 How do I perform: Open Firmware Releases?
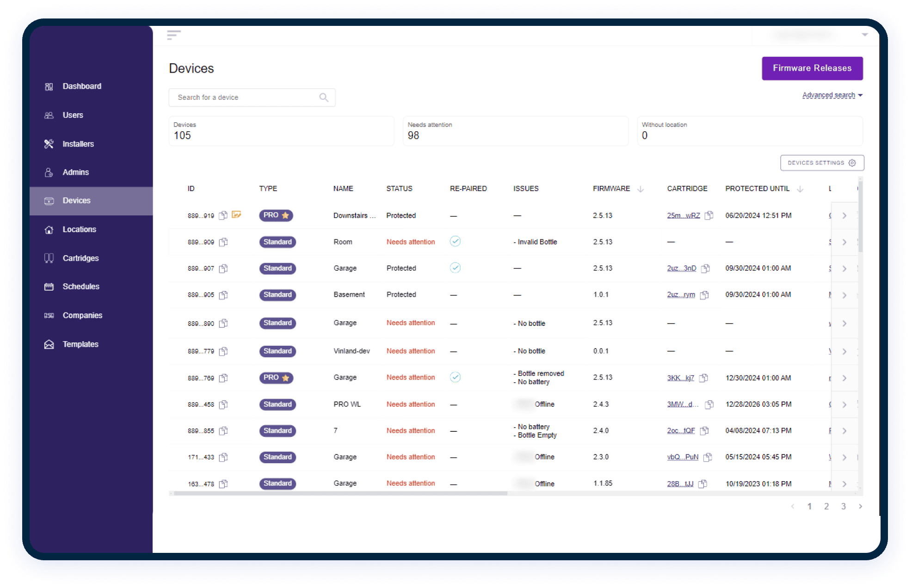tap(812, 68)
